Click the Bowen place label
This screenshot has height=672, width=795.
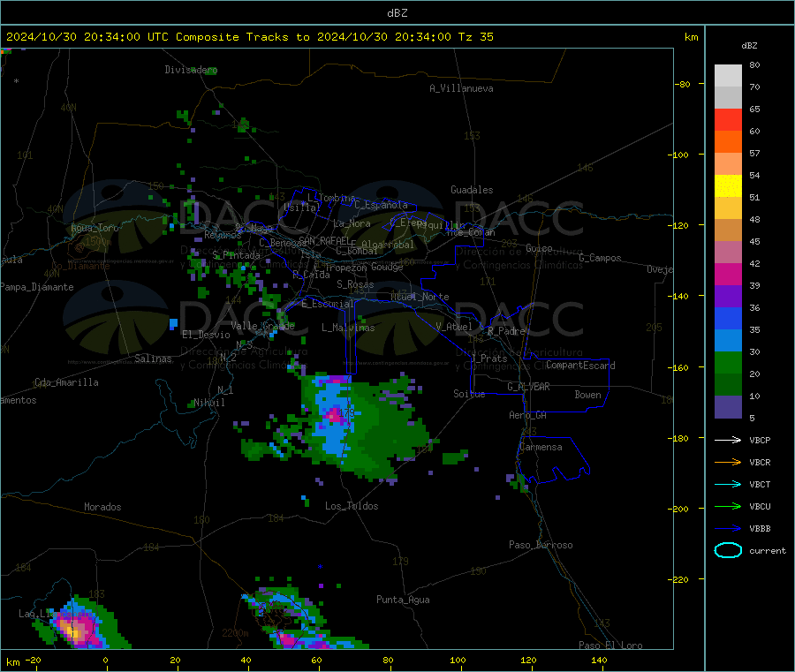pyautogui.click(x=588, y=394)
